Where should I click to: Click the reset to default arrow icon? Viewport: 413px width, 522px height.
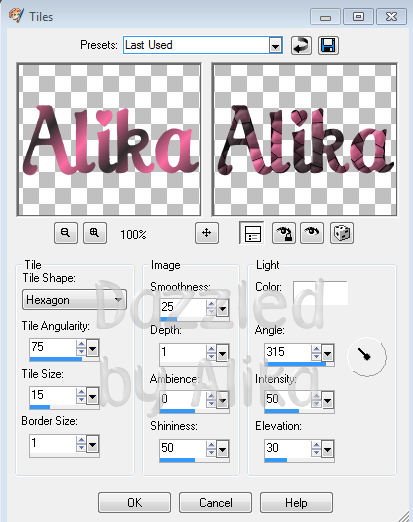[x=301, y=45]
